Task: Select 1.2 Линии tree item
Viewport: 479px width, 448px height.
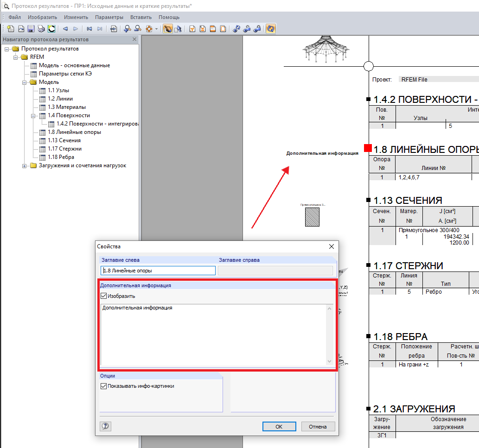Action: (60, 99)
